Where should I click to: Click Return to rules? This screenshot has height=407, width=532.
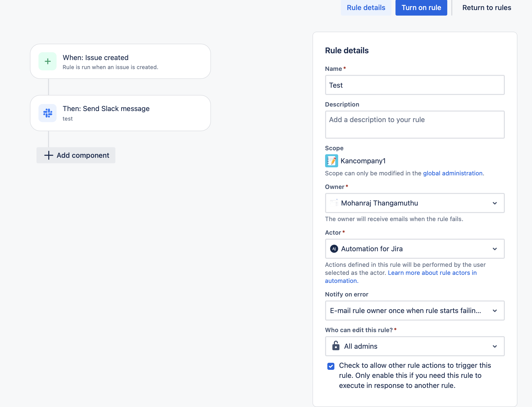pyautogui.click(x=486, y=8)
